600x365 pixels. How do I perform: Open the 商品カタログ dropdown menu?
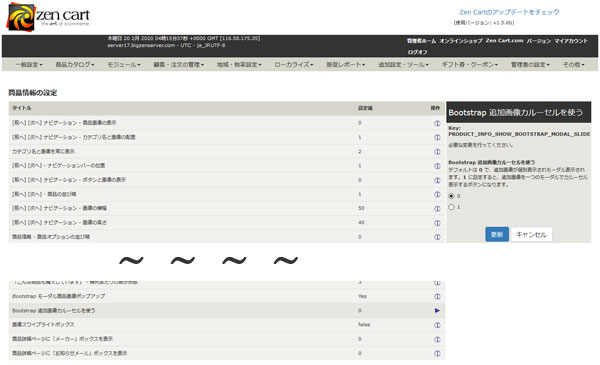click(75, 65)
